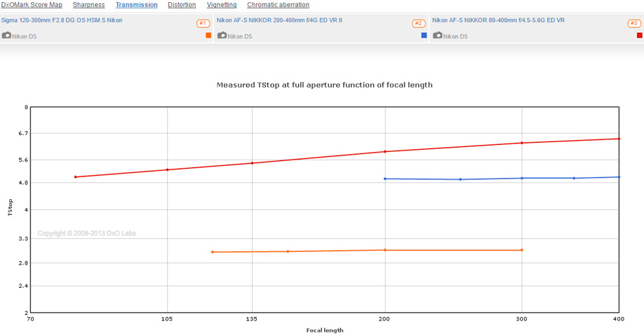Click the TStop vertical axis label
The width and height of the screenshot is (644, 336).
10,207
